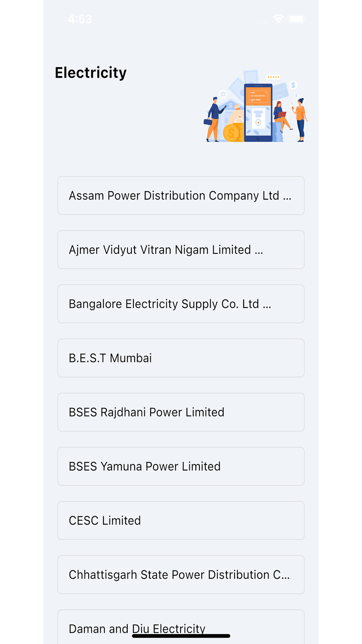Choose Ajmer Vidyut Vitran Nigam Limited

(x=181, y=250)
